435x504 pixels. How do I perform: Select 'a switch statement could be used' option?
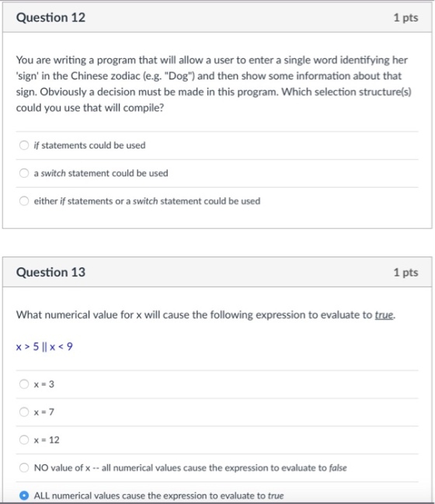point(24,173)
